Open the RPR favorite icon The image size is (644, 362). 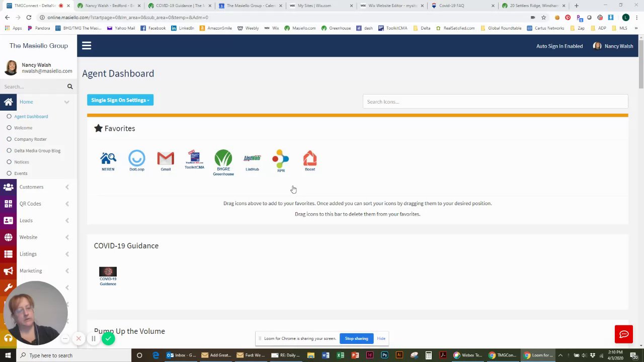(x=281, y=161)
